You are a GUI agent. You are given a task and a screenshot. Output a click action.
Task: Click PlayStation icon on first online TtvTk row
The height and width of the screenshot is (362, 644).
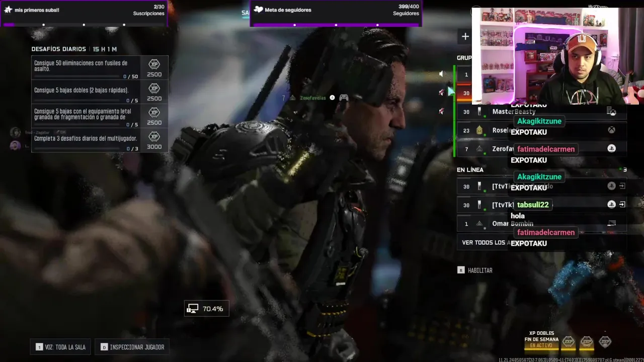tap(611, 186)
